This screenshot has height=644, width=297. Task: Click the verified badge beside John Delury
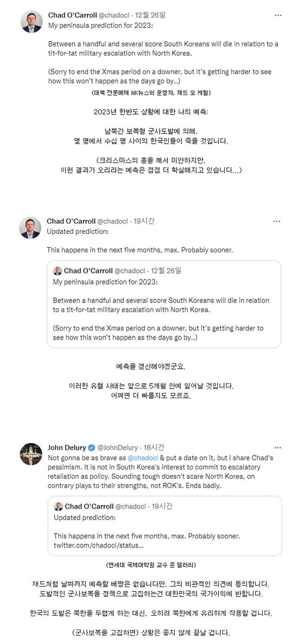tap(91, 448)
